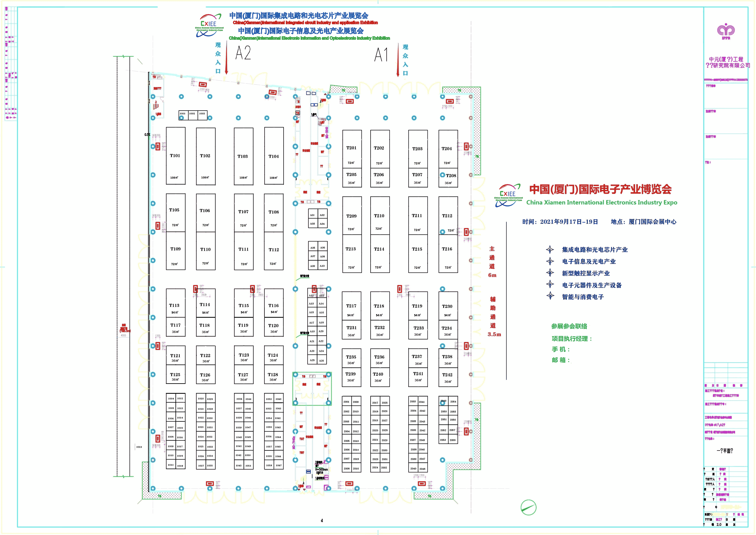Pick booth T215
The width and height of the screenshot is (756, 535).
click(418, 254)
